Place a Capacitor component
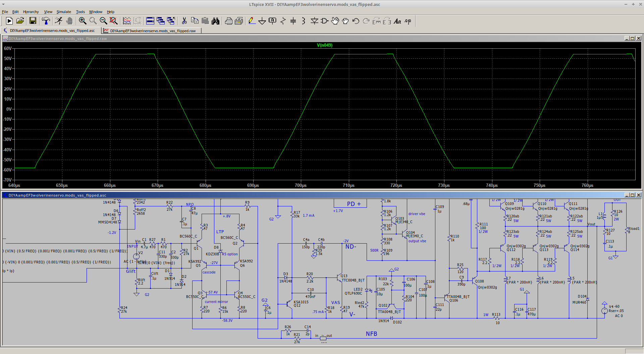 (x=293, y=21)
